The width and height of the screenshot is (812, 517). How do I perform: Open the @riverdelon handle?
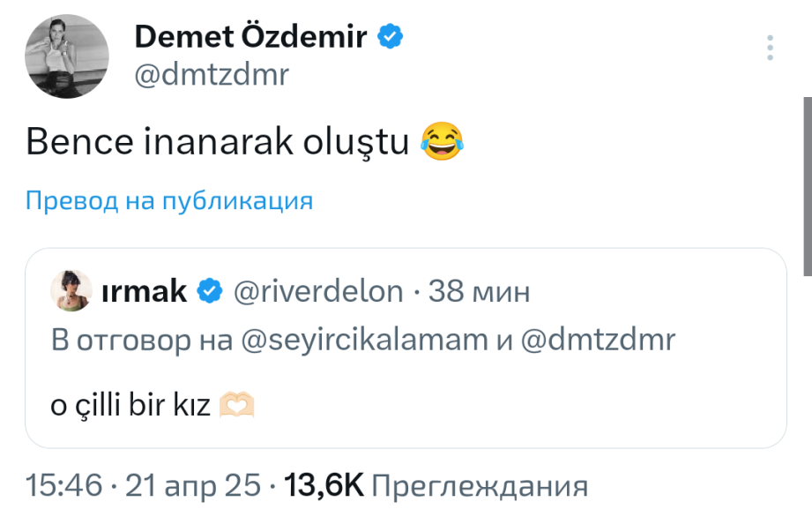pyautogui.click(x=317, y=291)
